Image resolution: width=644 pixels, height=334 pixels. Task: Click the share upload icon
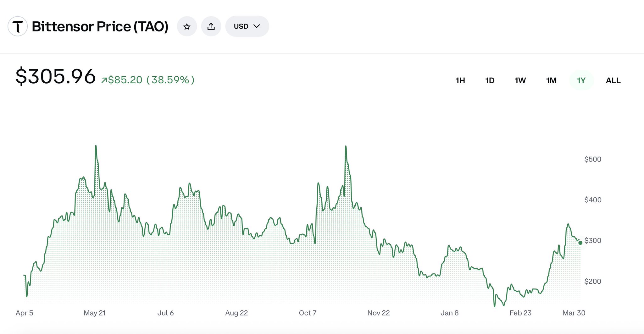pyautogui.click(x=211, y=26)
